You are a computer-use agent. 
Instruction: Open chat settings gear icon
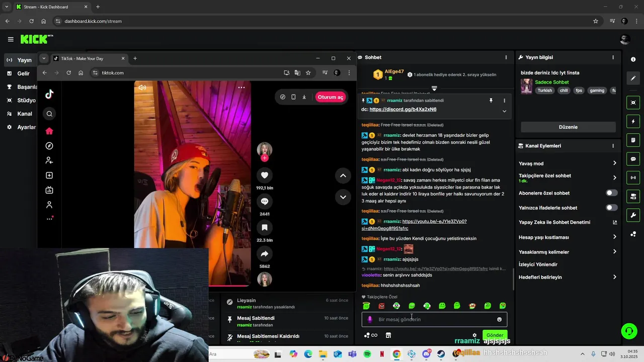pos(474,335)
